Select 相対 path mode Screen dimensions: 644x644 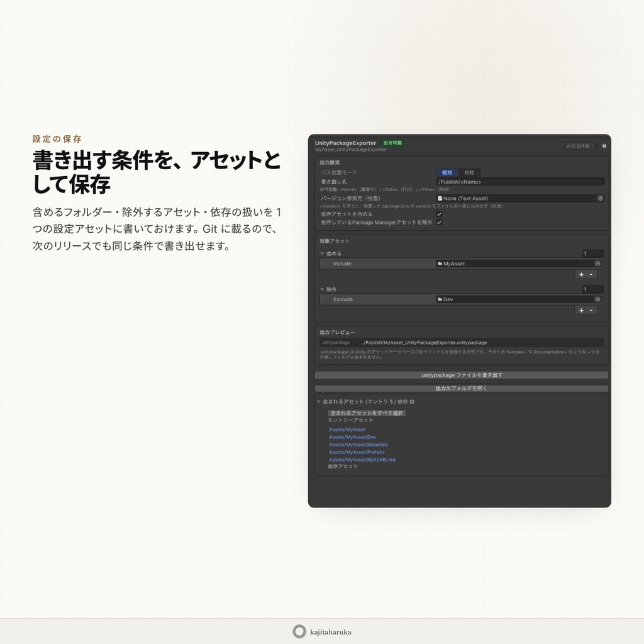pyautogui.click(x=447, y=172)
